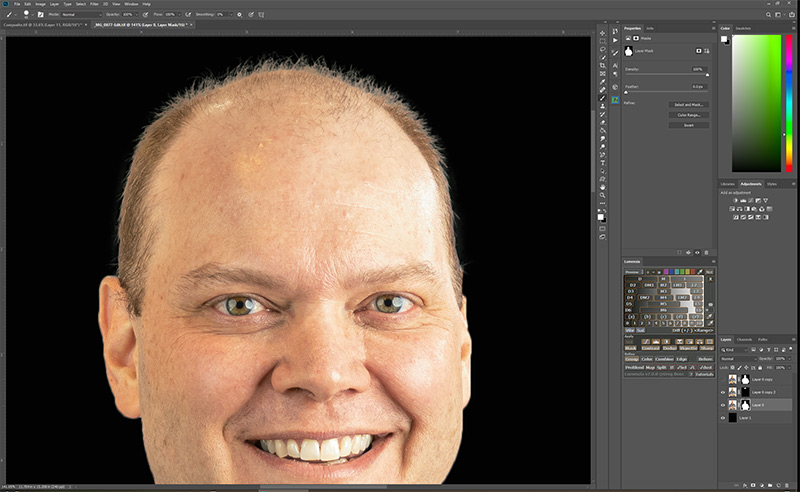Show the Layer 0 copy layer
Image resolution: width=800 pixels, height=492 pixels.
[x=723, y=380]
